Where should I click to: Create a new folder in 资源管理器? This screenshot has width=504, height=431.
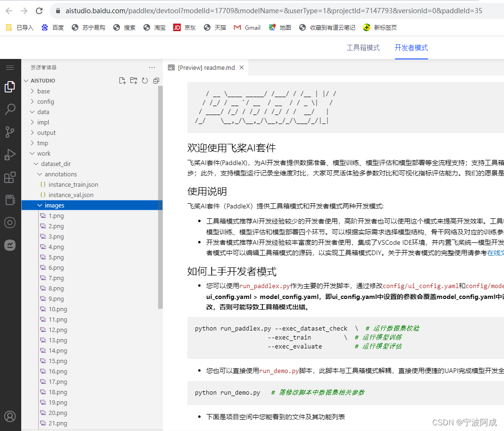click(x=133, y=81)
